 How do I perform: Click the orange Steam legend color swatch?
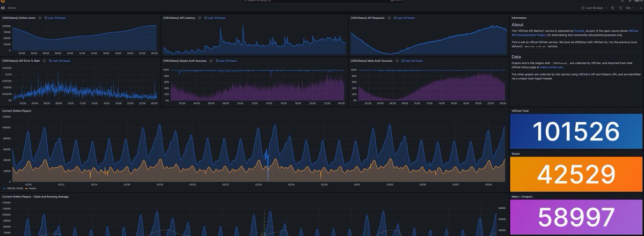pos(26,189)
